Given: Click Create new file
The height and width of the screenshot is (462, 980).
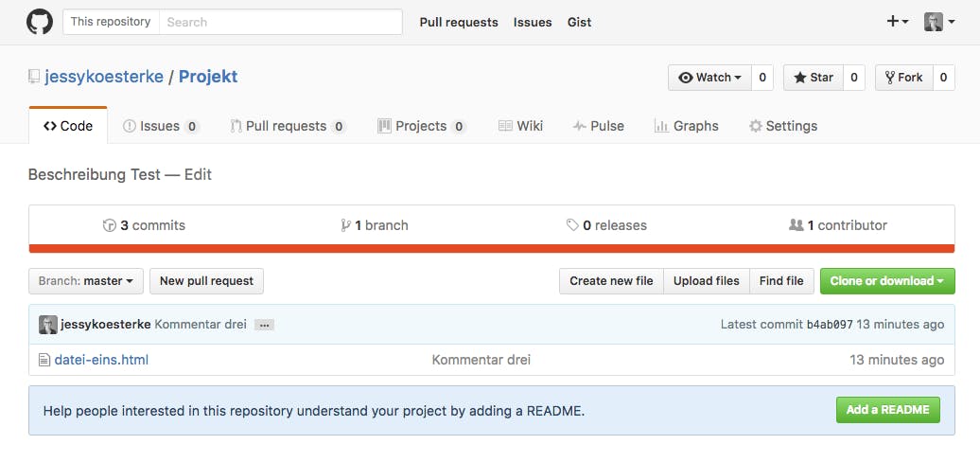Looking at the screenshot, I should coord(611,281).
